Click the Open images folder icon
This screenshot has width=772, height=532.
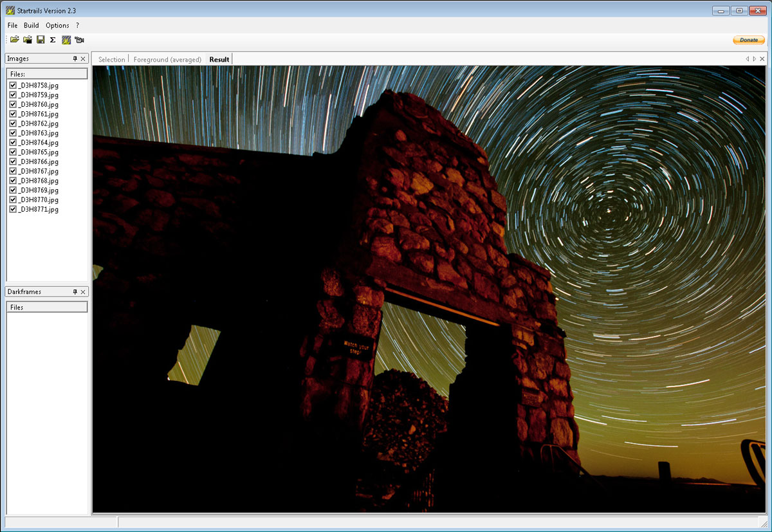(x=14, y=40)
